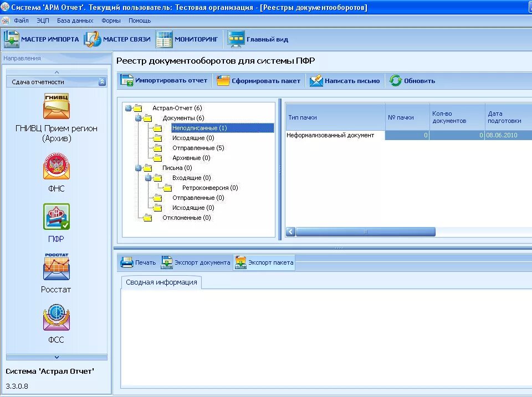Viewport: 532px width, 397px height.
Task: Collapse the Документы tree node
Action: point(138,118)
